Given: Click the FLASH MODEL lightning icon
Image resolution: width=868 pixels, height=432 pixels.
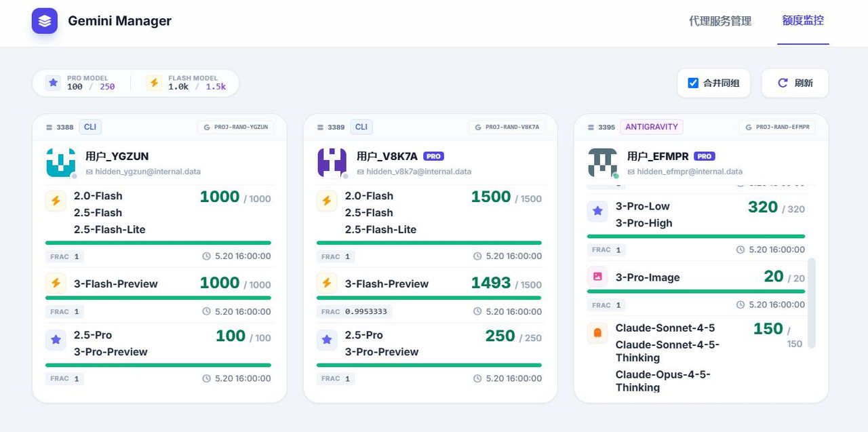Looking at the screenshot, I should pyautogui.click(x=154, y=83).
